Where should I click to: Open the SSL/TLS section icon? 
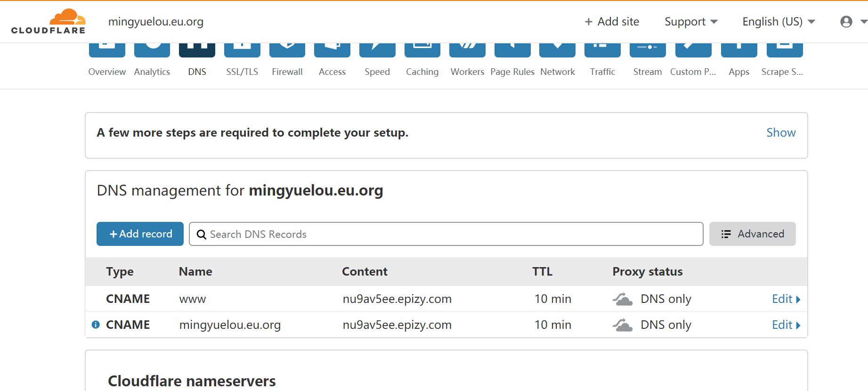tap(242, 50)
